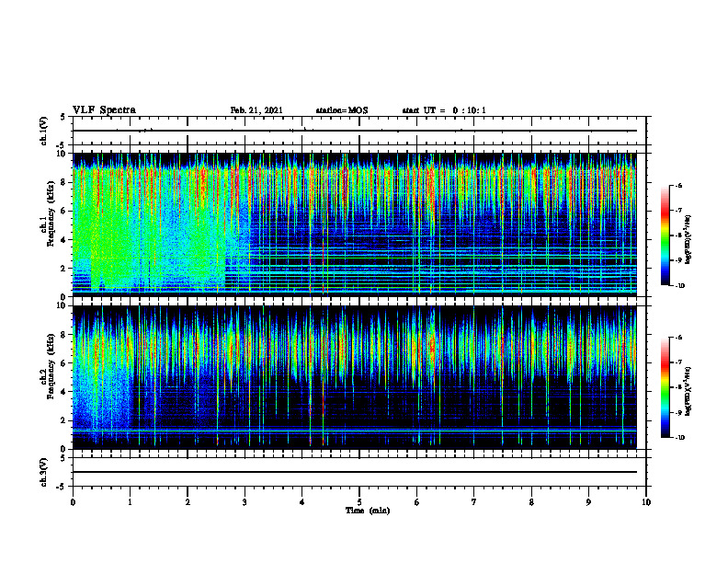Click the '-7' label on ch.2 color scale
728x563 pixels.
678,362
